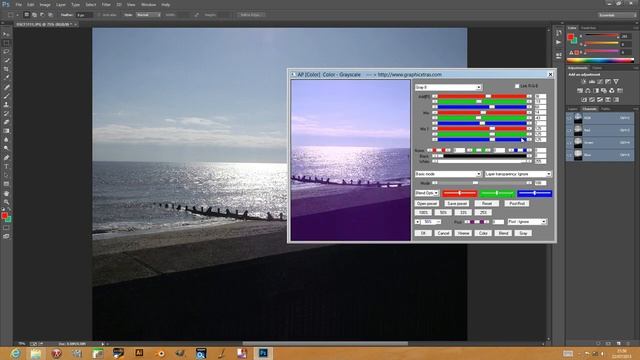Select the Eyedropper tool
The width and height of the screenshot is (640, 360).
coord(6,78)
